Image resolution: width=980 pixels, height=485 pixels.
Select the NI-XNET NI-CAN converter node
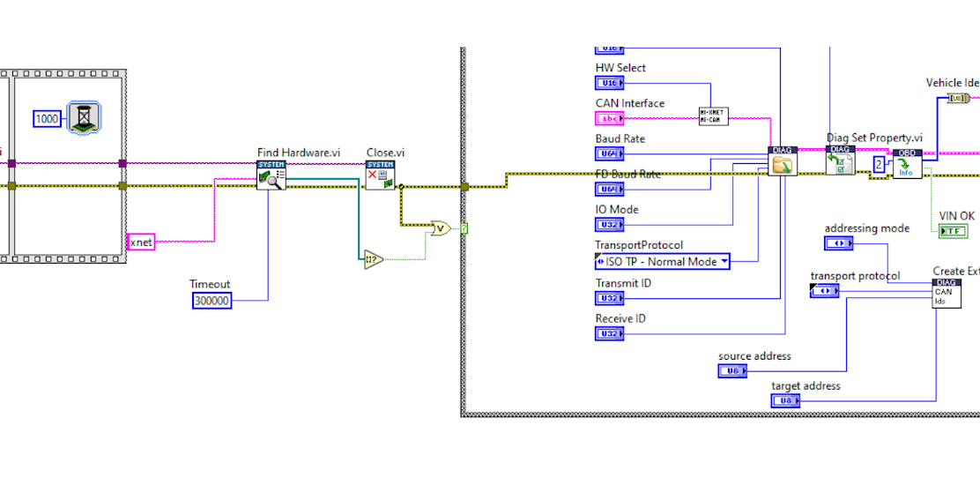click(x=713, y=116)
